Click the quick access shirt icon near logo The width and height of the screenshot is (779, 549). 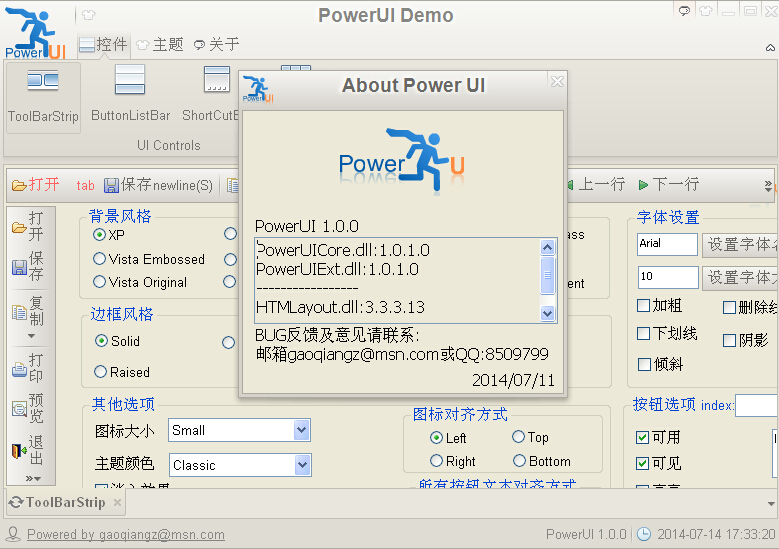(89, 15)
